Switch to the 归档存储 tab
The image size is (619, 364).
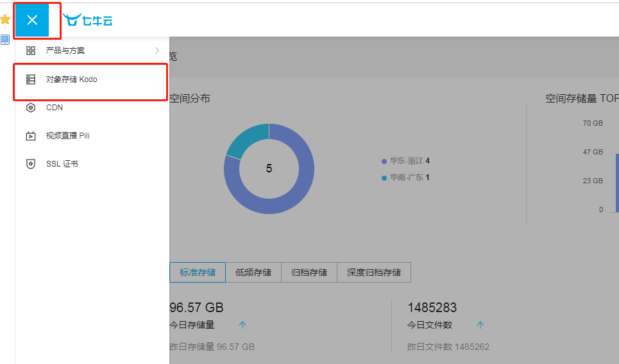(x=309, y=272)
